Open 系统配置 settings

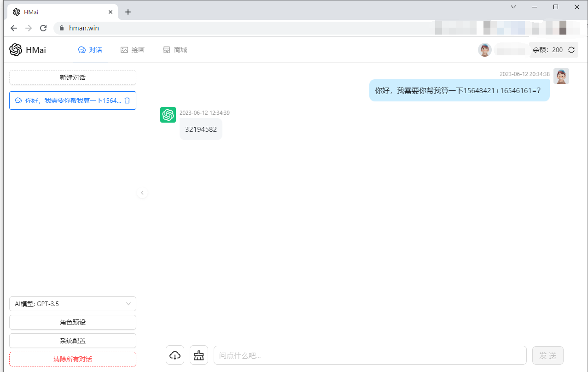(72, 340)
